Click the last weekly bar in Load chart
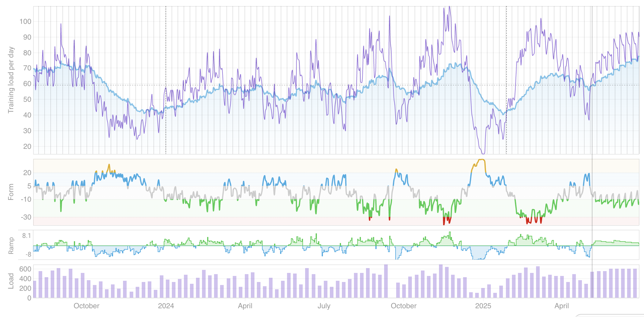Screen dimensions: 644x317 point(635,283)
